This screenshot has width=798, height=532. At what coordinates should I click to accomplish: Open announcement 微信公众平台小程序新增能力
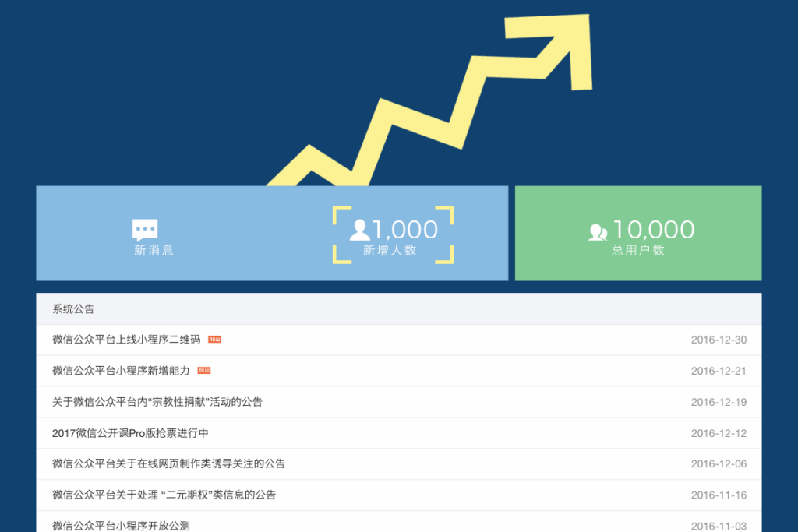[x=121, y=371]
